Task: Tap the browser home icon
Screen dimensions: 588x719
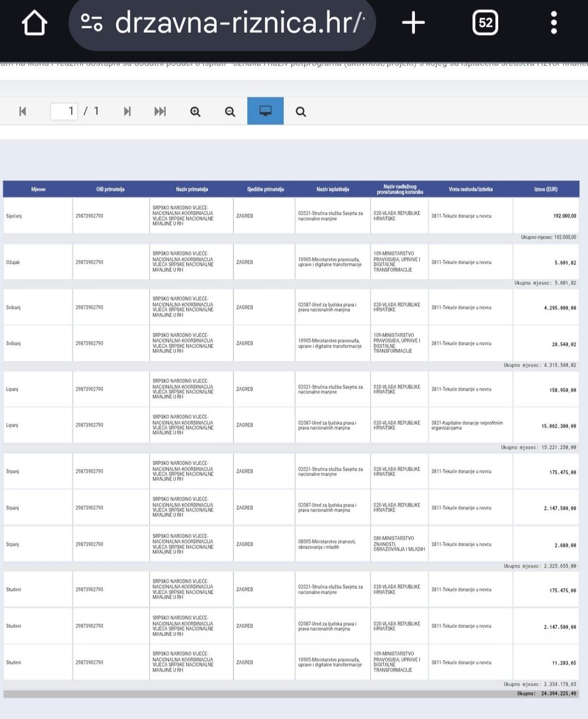Action: (34, 23)
